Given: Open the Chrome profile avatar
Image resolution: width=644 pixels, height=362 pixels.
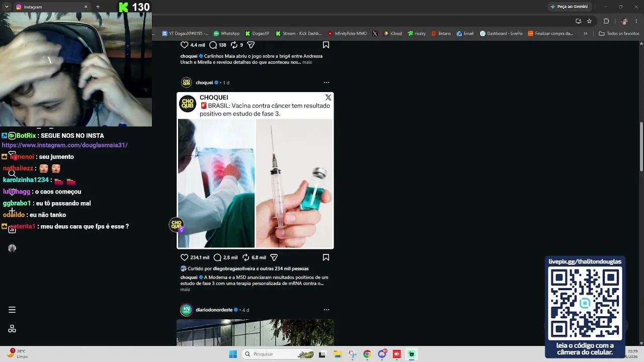Looking at the screenshot, I should (624, 21).
